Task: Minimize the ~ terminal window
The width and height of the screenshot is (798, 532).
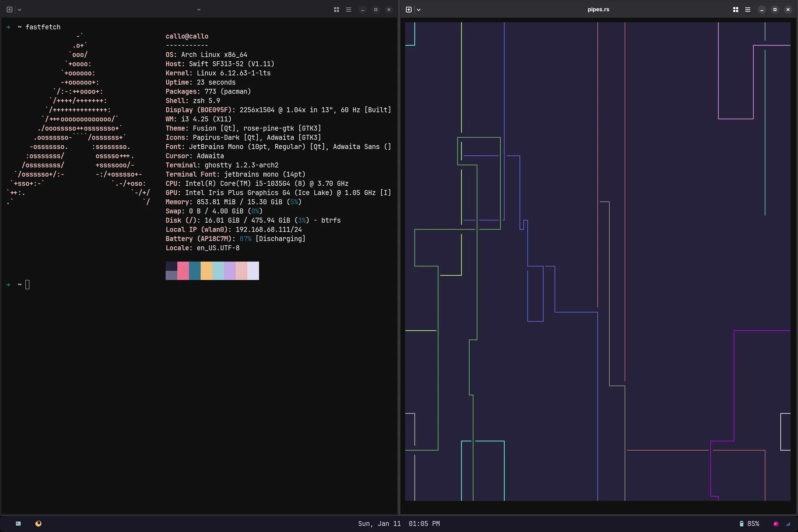Action: click(363, 10)
